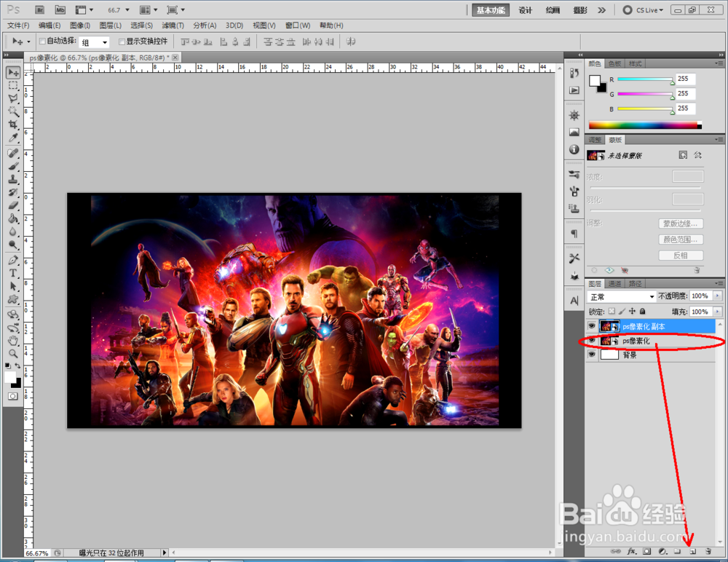Click the Add Layer Mask icon
Image resolution: width=728 pixels, height=562 pixels.
pos(646,551)
